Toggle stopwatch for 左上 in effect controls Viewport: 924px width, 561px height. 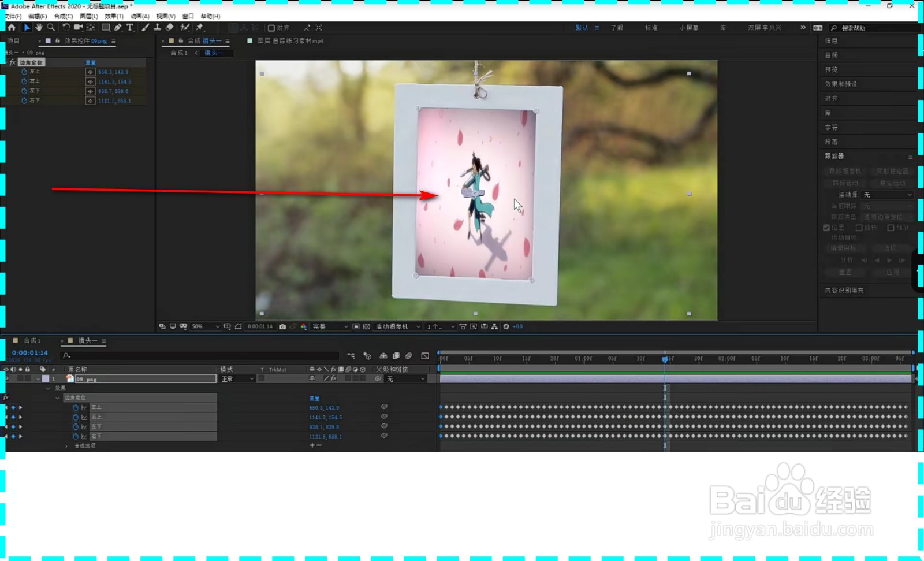tap(24, 72)
